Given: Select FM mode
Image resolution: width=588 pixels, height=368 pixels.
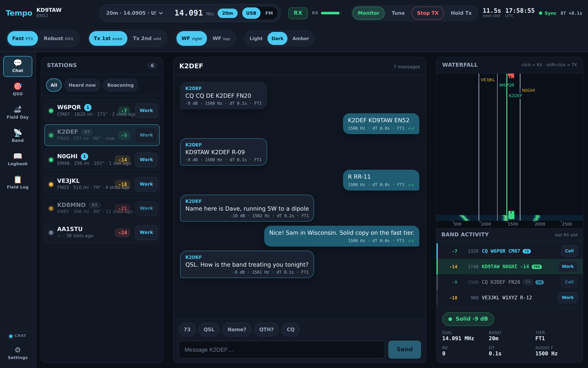Looking at the screenshot, I should [269, 13].
